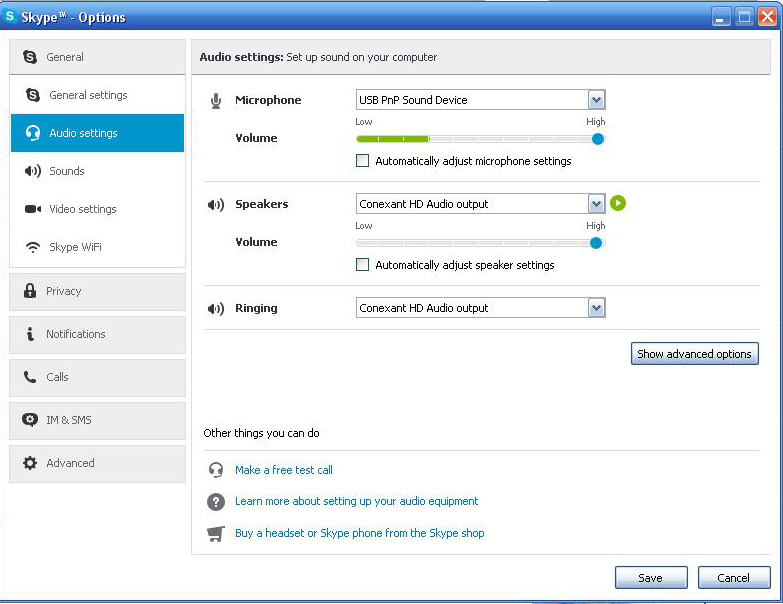Click the shopping cart icon
The width and height of the screenshot is (783, 604).
[216, 534]
